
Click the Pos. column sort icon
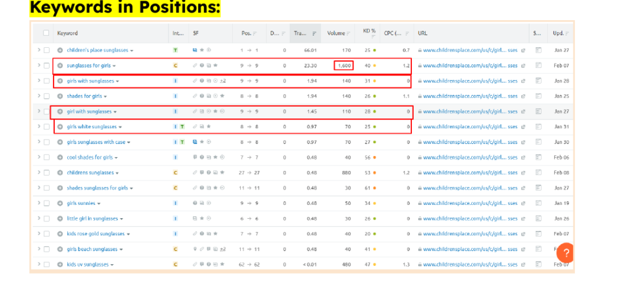coord(255,34)
